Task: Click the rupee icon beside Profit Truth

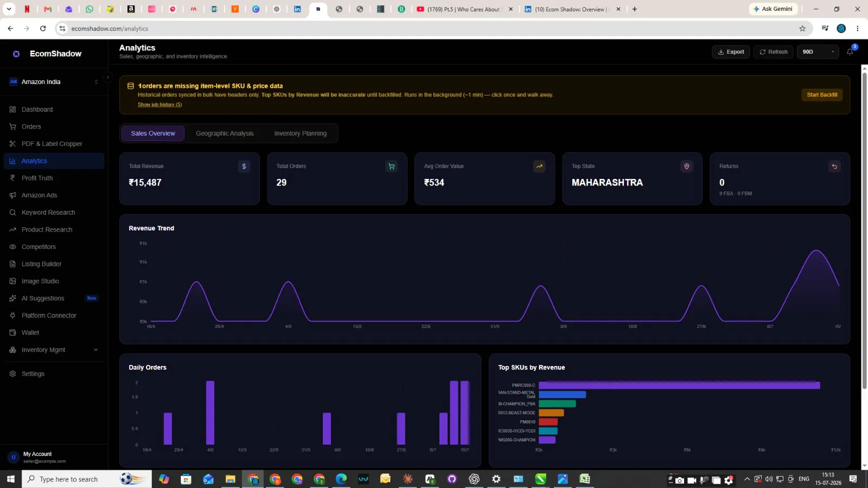Action: point(12,178)
